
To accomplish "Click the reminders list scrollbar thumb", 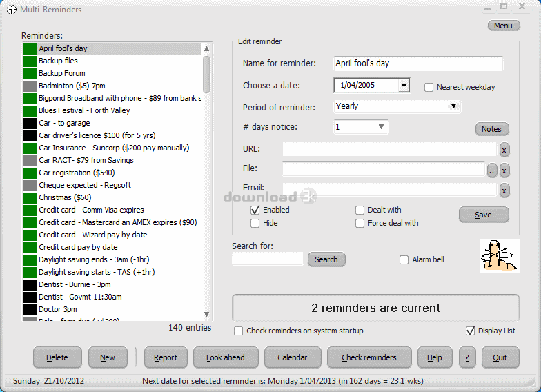I will [x=207, y=75].
